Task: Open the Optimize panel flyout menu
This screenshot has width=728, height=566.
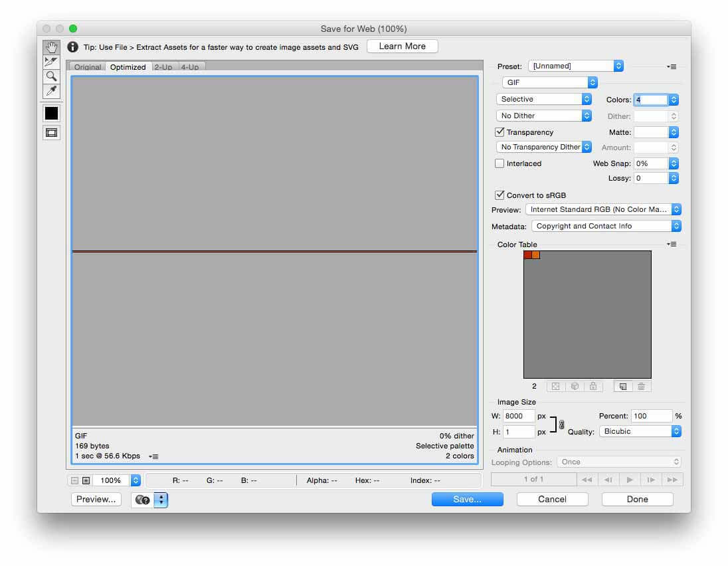Action: pyautogui.click(x=672, y=67)
